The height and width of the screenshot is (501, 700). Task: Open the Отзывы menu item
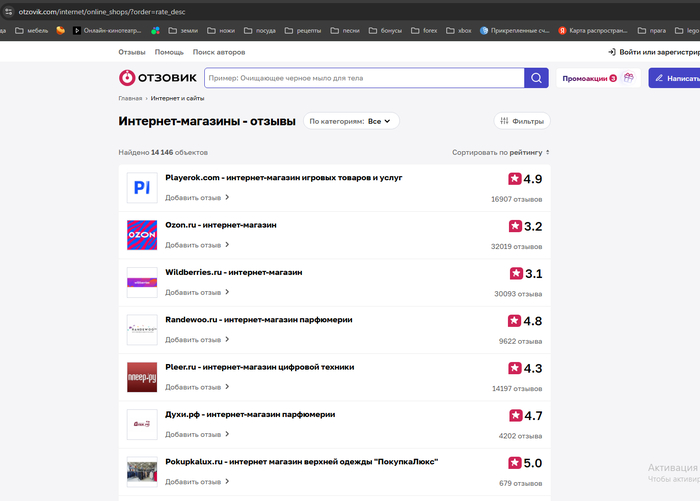(x=132, y=51)
